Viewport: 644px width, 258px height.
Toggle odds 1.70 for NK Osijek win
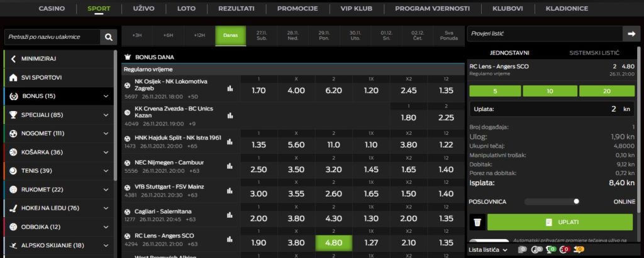click(258, 90)
